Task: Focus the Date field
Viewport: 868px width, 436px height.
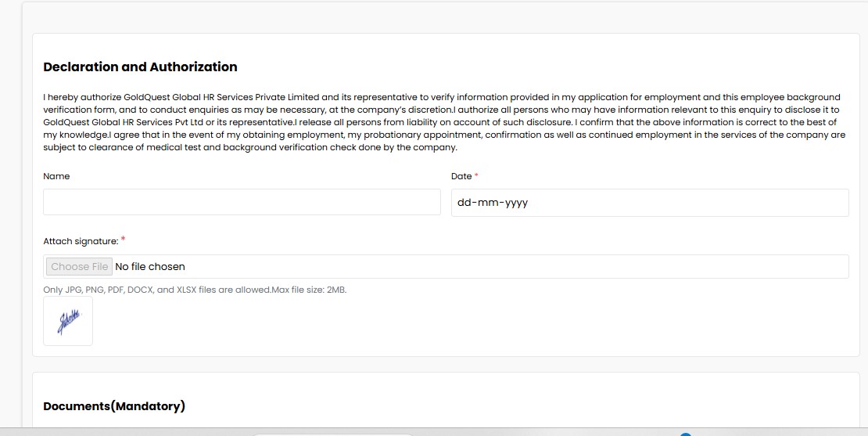Action: pos(649,203)
